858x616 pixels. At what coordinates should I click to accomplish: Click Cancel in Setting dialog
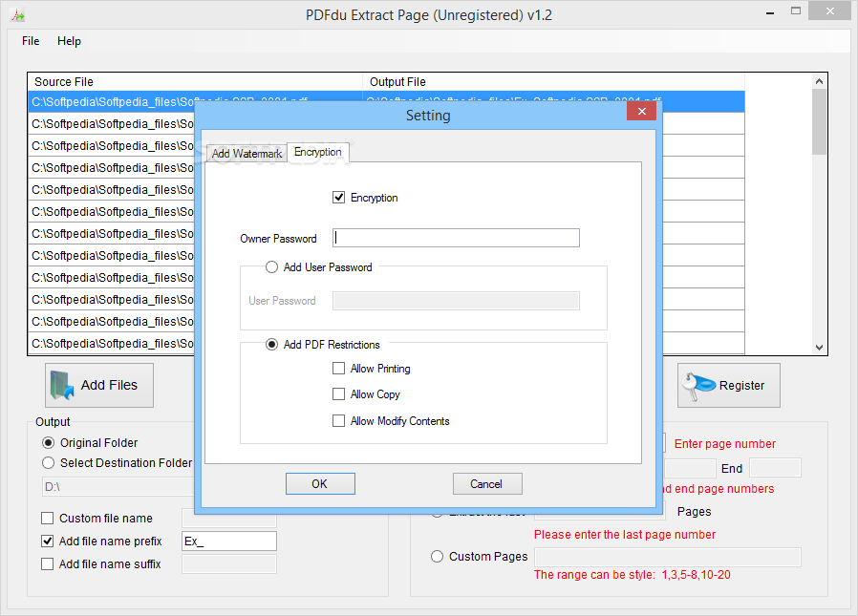tap(487, 484)
